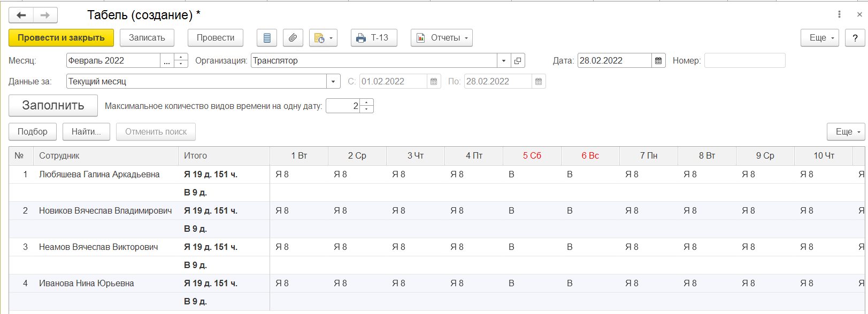The height and width of the screenshot is (314, 868).
Task: Open calendar picker for Дата field
Action: [658, 61]
